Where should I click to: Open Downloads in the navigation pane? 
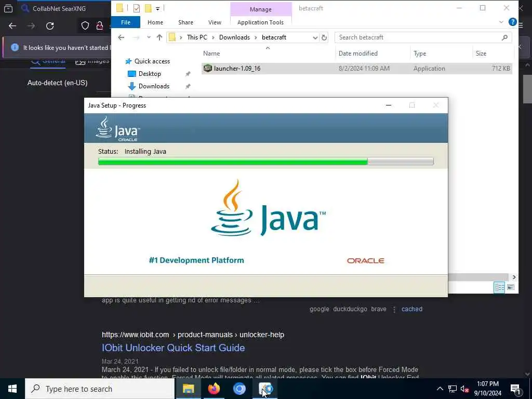[154, 86]
